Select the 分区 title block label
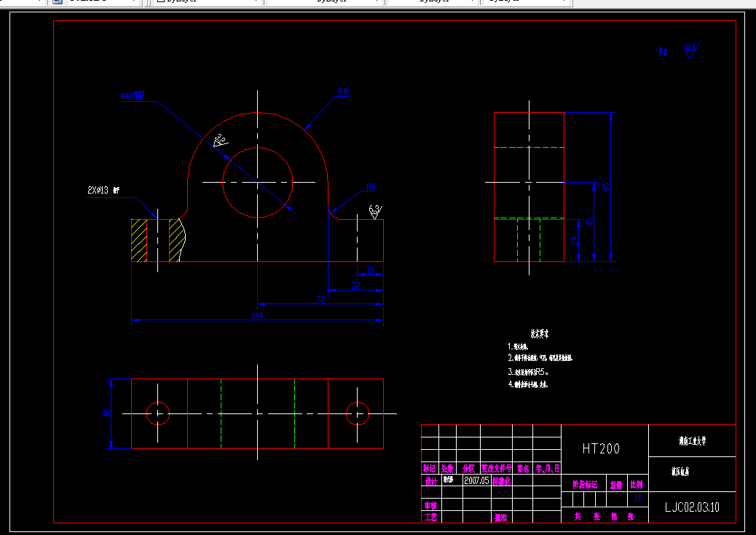 (468, 468)
